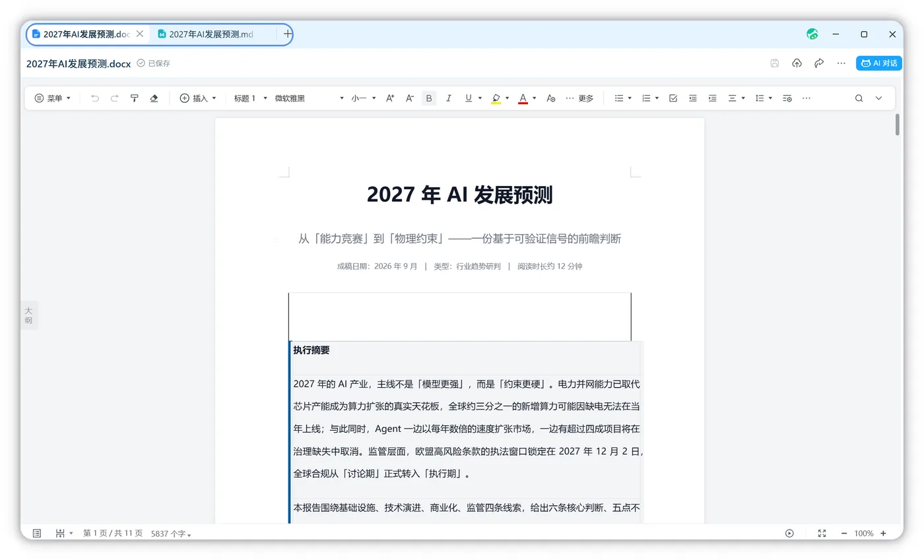924x560 pixels.
Task: Click the save icon in title bar
Action: [x=775, y=63]
